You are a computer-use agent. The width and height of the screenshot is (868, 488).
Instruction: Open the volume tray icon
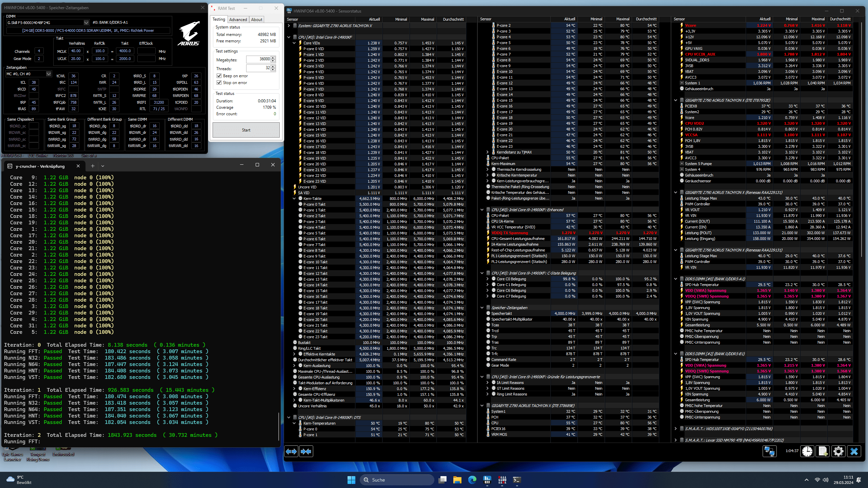click(826, 480)
